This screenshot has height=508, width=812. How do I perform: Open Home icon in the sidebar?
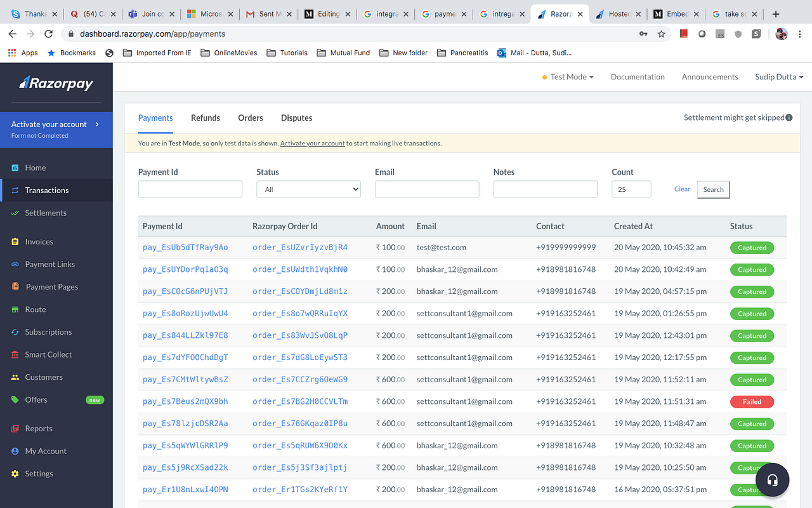15,168
